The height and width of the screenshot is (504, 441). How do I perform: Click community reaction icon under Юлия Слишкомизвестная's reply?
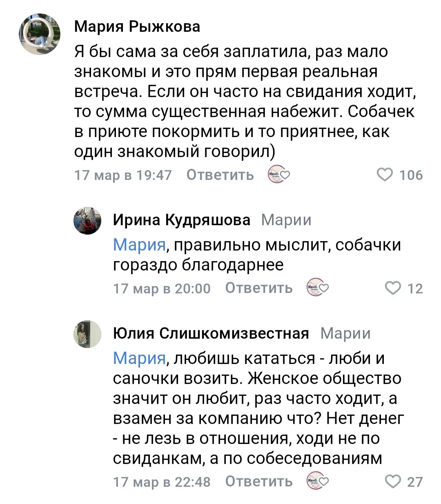point(318,482)
